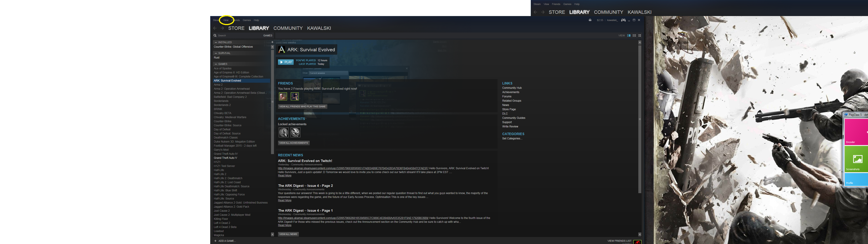Screen dimensions: 868x244
Task: Click the right locked achievement icon
Action: [x=295, y=132]
